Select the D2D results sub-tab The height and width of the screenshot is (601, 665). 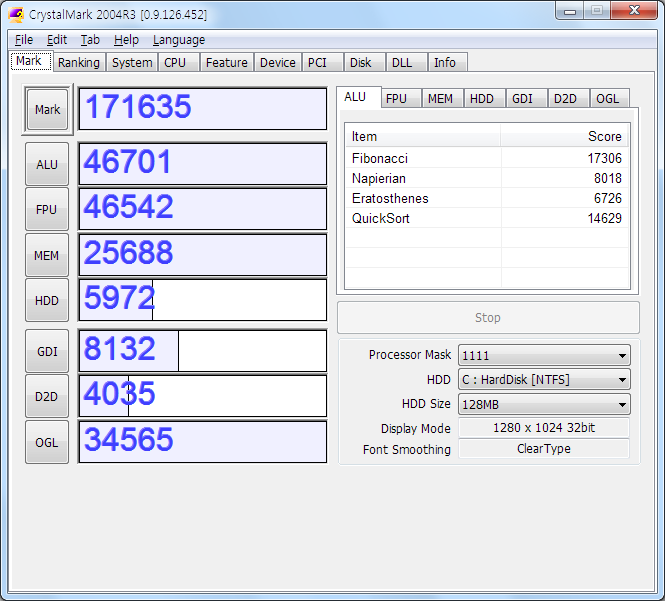click(x=567, y=98)
